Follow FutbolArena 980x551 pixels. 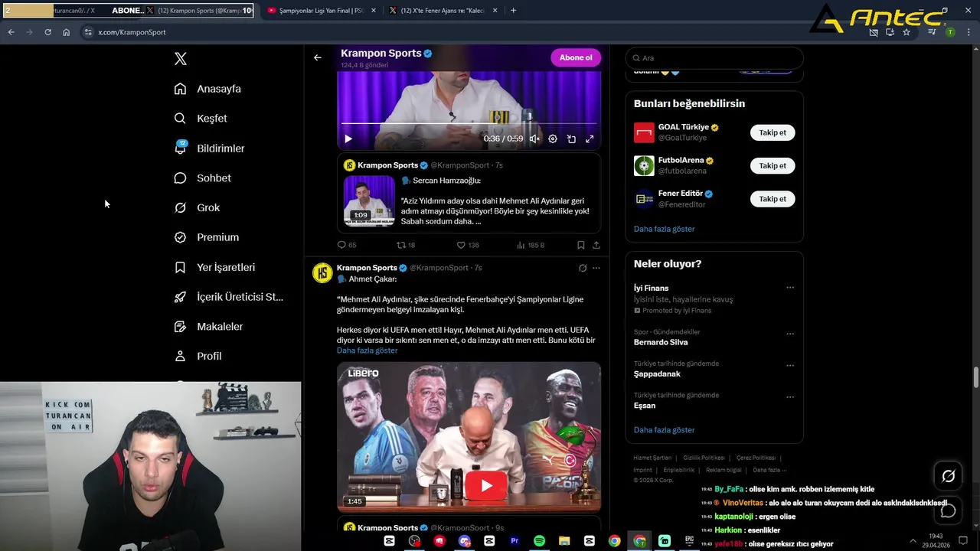pos(773,165)
